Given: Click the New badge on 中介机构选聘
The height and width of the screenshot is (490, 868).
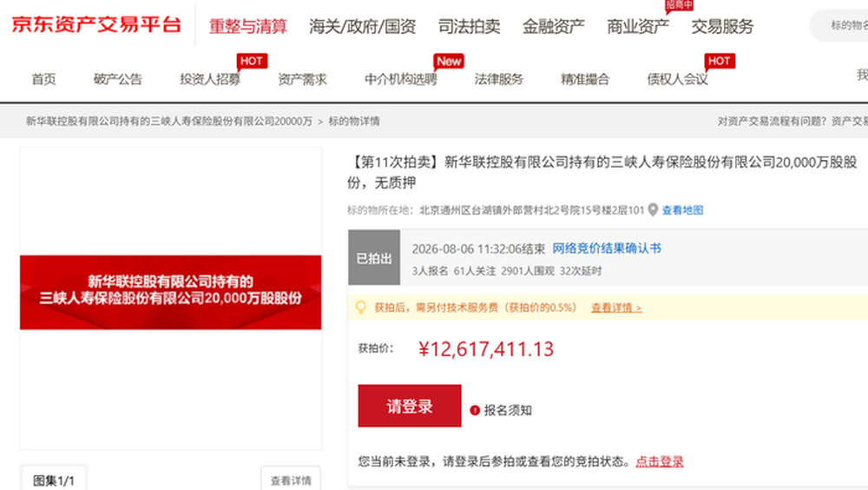Looking at the screenshot, I should pos(449,61).
